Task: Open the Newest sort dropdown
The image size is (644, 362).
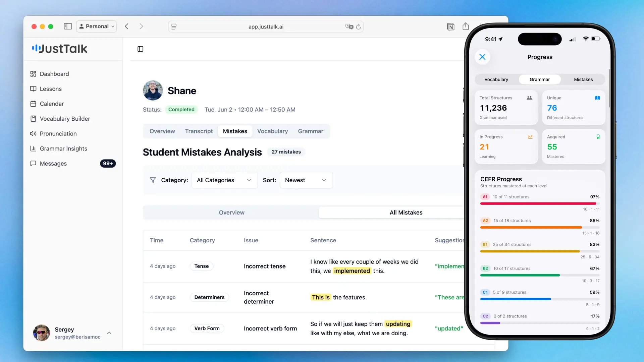Action: pos(306,180)
